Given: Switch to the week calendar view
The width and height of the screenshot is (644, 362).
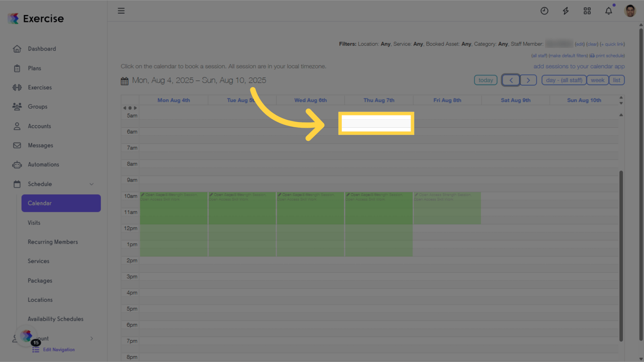Looking at the screenshot, I should tap(597, 80).
